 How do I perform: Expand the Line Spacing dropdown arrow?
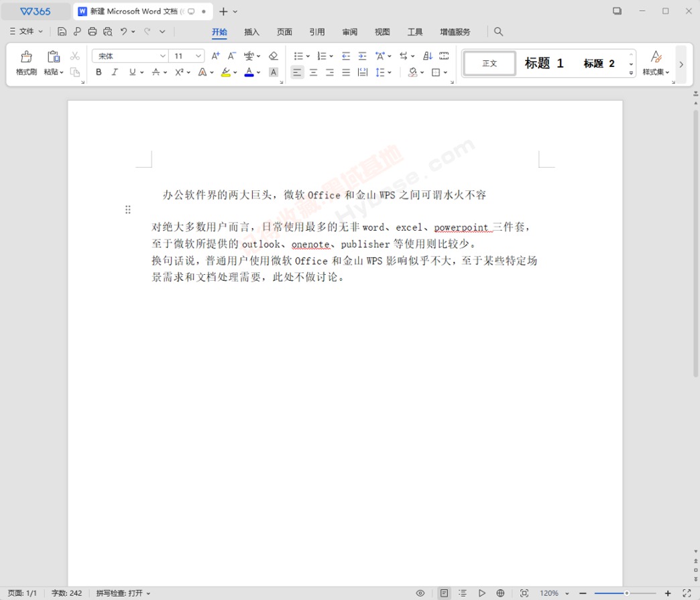point(390,72)
